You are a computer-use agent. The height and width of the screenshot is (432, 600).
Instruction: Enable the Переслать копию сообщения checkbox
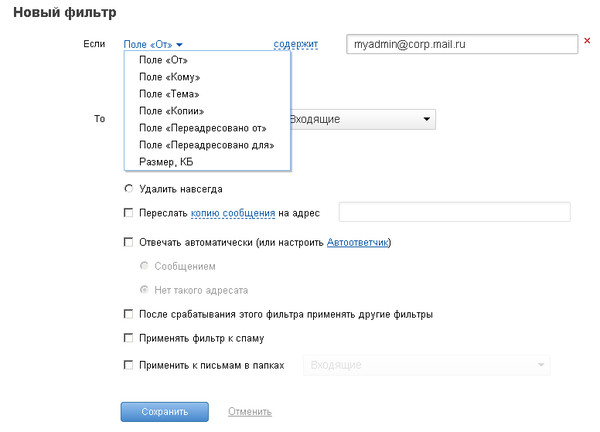click(x=129, y=213)
